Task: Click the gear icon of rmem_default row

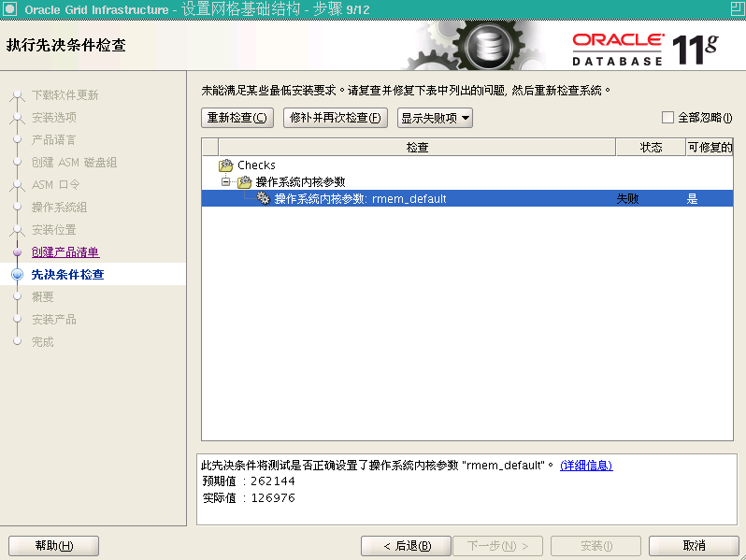Action: pyautogui.click(x=263, y=198)
